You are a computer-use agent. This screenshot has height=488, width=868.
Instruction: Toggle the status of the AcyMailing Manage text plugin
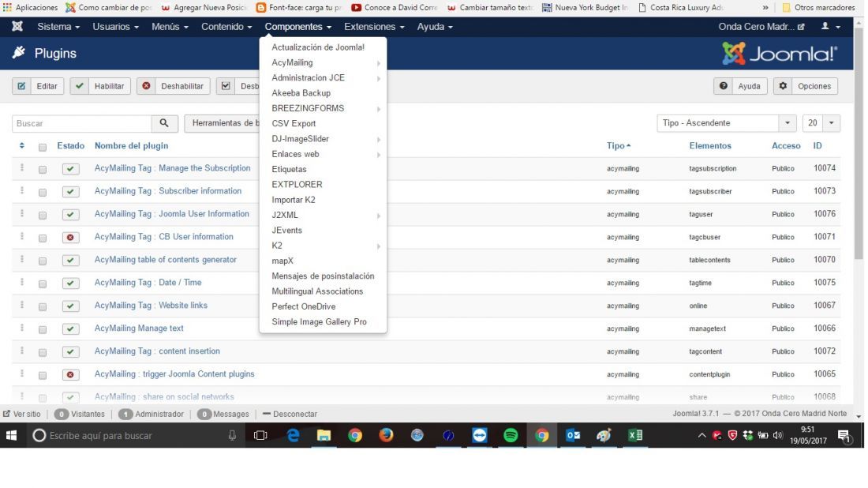[x=70, y=329]
